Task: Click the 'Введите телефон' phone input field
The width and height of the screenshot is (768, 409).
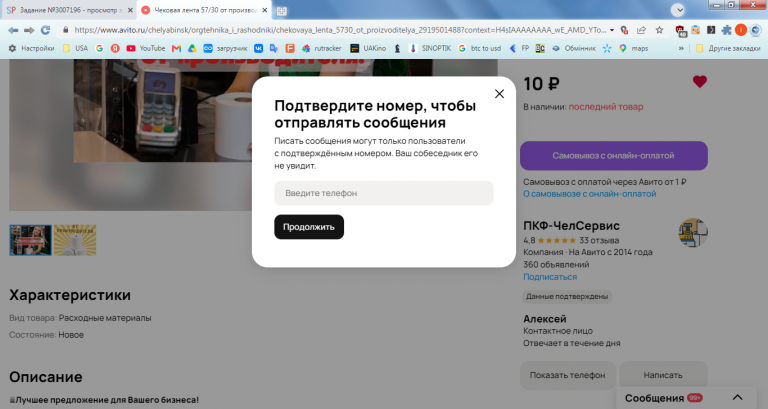Action: point(384,193)
